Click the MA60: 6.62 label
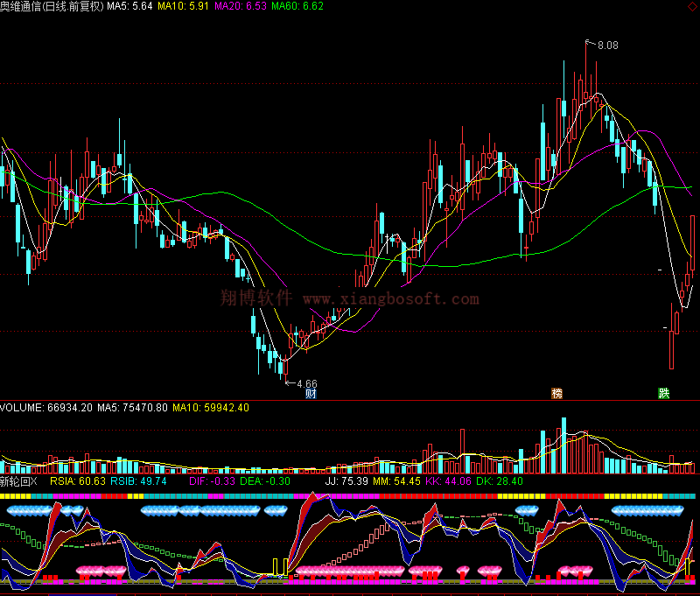 (x=297, y=6)
